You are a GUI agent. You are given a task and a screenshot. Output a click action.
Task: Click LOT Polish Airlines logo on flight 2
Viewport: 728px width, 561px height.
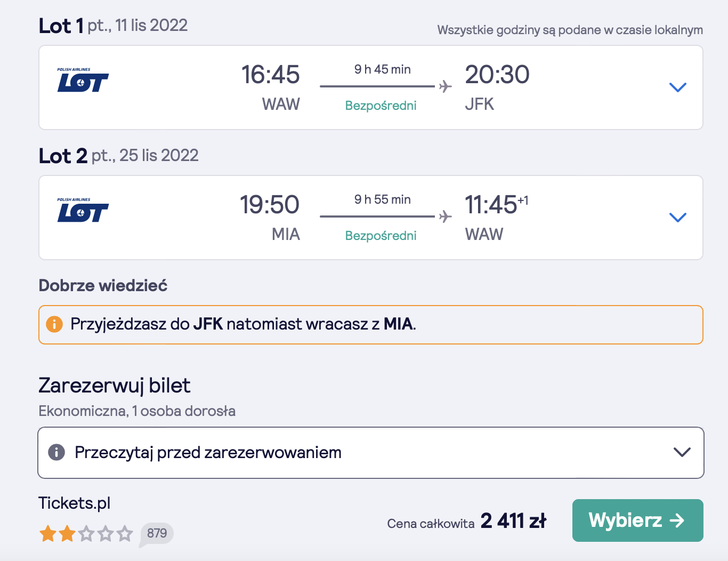click(83, 210)
